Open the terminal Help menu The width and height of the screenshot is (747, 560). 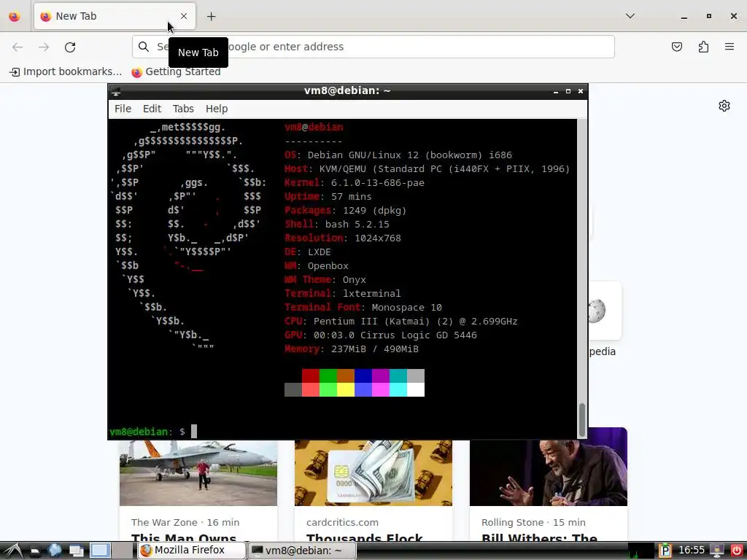[216, 109]
